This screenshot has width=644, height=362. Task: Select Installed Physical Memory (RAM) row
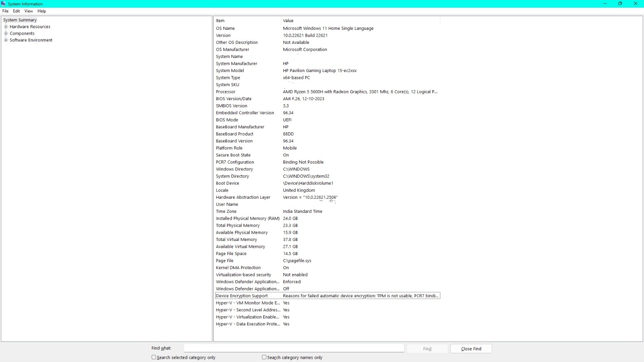[x=327, y=218]
